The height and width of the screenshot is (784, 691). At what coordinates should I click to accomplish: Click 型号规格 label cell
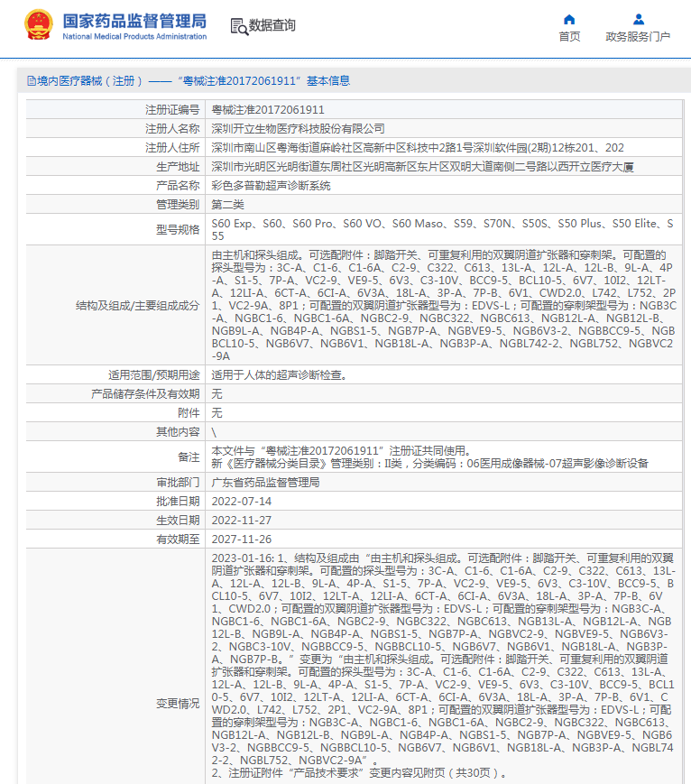point(115,229)
